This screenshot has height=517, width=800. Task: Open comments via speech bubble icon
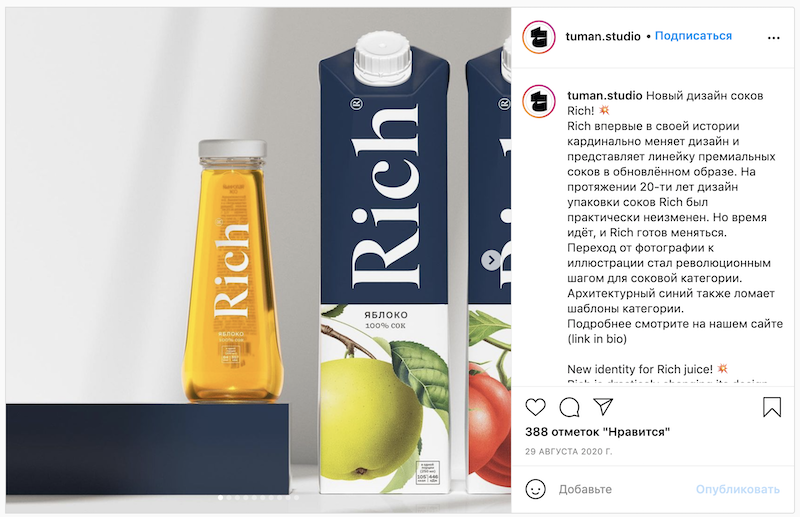[x=569, y=407]
